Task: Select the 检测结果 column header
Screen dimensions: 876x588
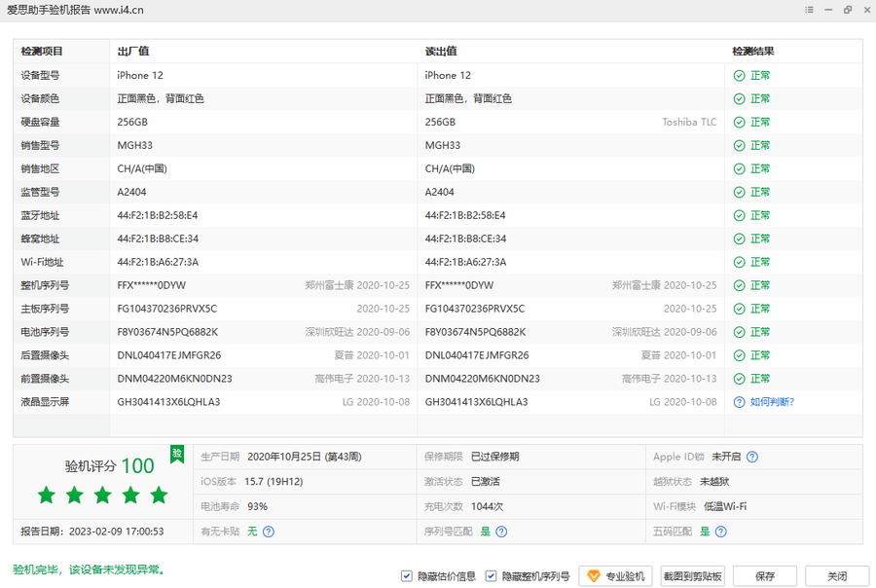Action: click(x=753, y=52)
